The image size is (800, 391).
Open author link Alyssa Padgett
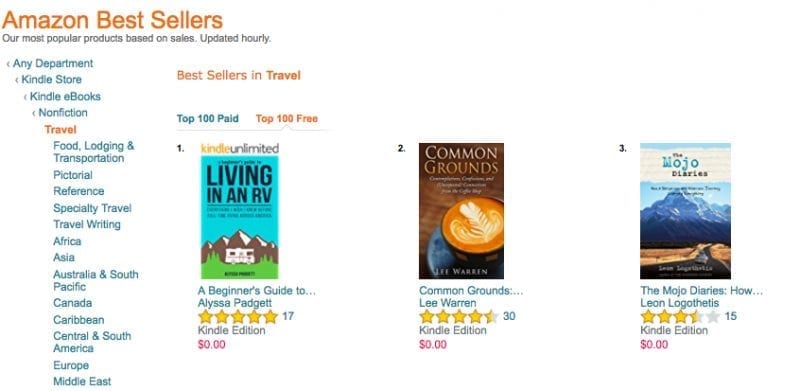click(x=235, y=303)
